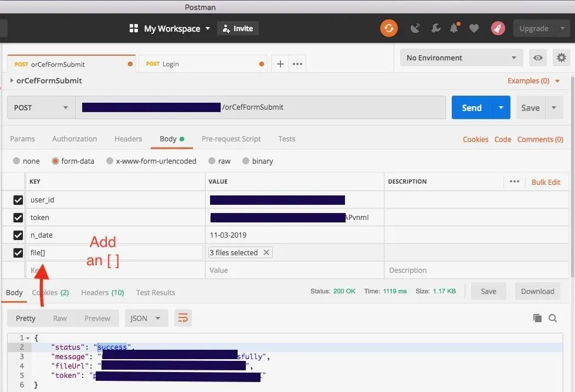Click the n_date value 11-03-2019
This screenshot has width=575, height=392.
(x=228, y=235)
